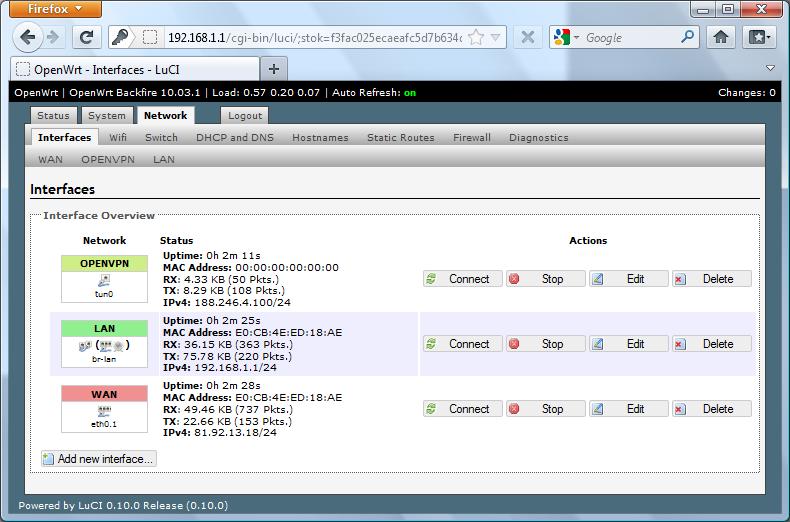Open URL history dropdown arrow
This screenshot has height=522, width=790.
point(495,37)
